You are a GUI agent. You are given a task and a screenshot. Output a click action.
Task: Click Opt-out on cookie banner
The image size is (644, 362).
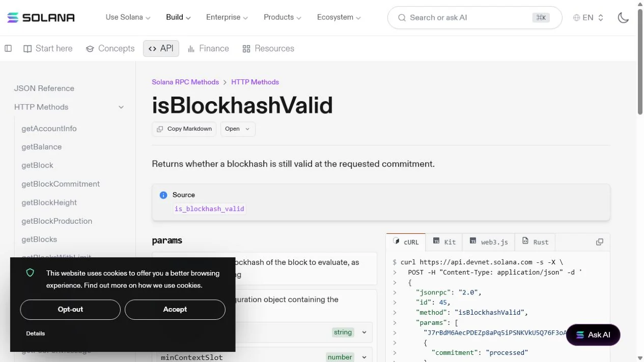70,310
